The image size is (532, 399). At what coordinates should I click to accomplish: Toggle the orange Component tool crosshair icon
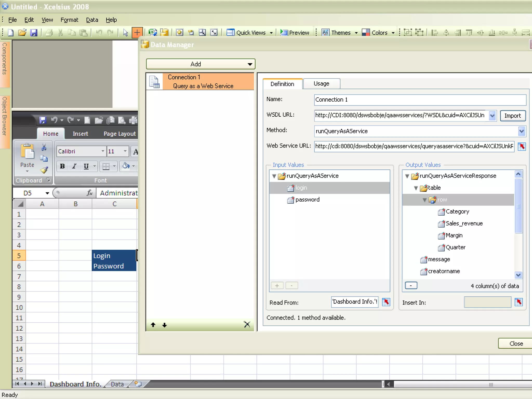[137, 32]
